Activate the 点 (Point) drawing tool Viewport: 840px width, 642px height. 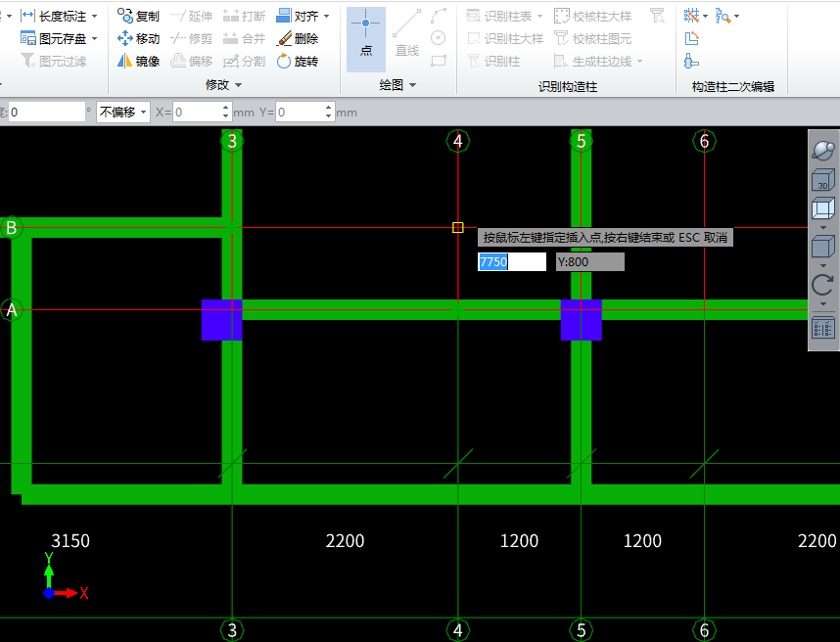(x=366, y=39)
